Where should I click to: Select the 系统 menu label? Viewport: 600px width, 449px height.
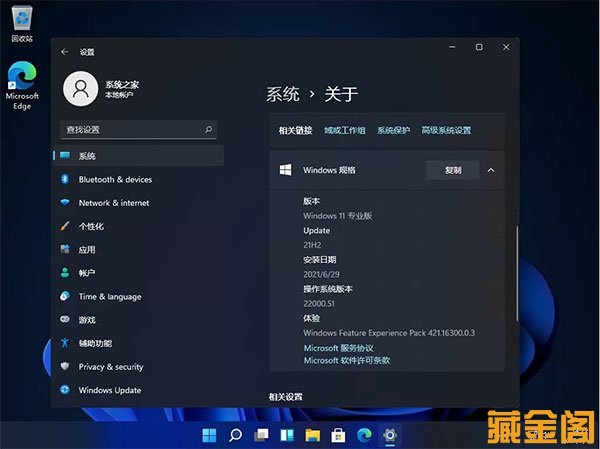coord(87,156)
